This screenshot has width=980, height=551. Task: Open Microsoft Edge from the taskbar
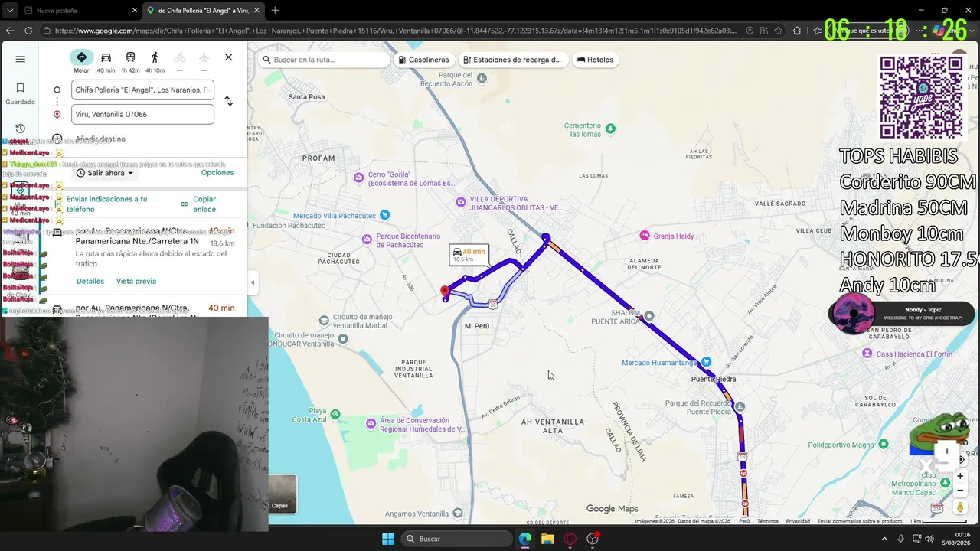tap(525, 539)
